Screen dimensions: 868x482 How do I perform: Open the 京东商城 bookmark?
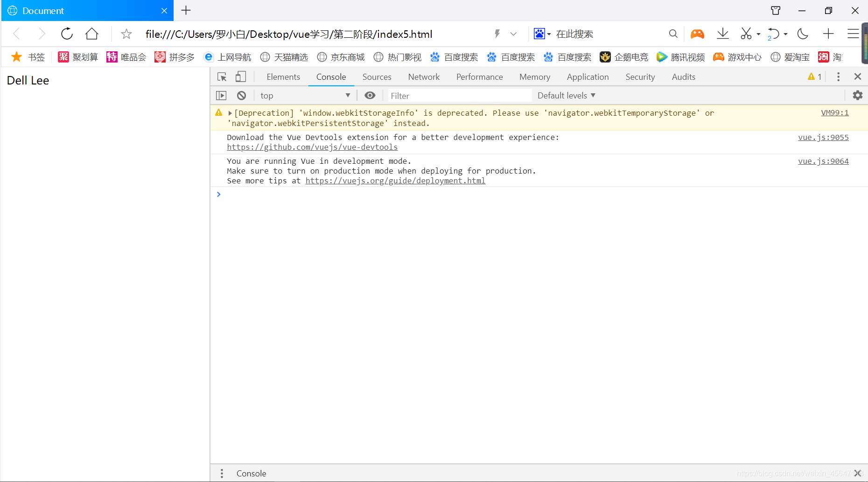click(341, 57)
